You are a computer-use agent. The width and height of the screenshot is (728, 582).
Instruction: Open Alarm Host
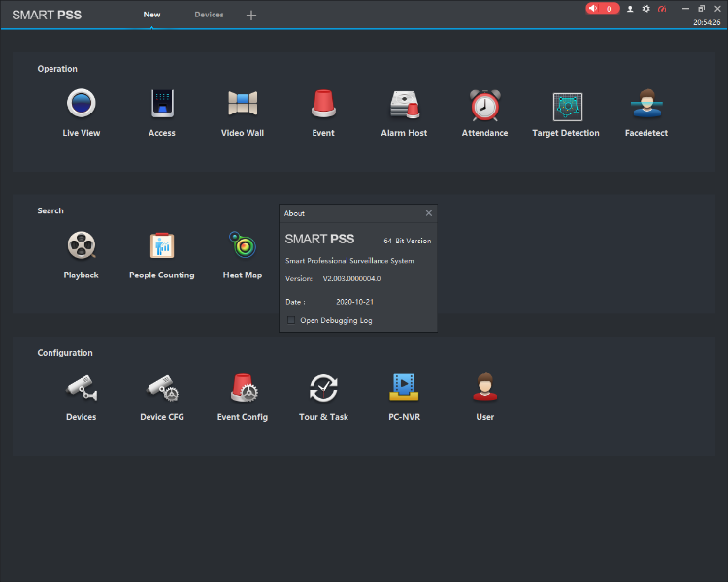click(x=404, y=113)
